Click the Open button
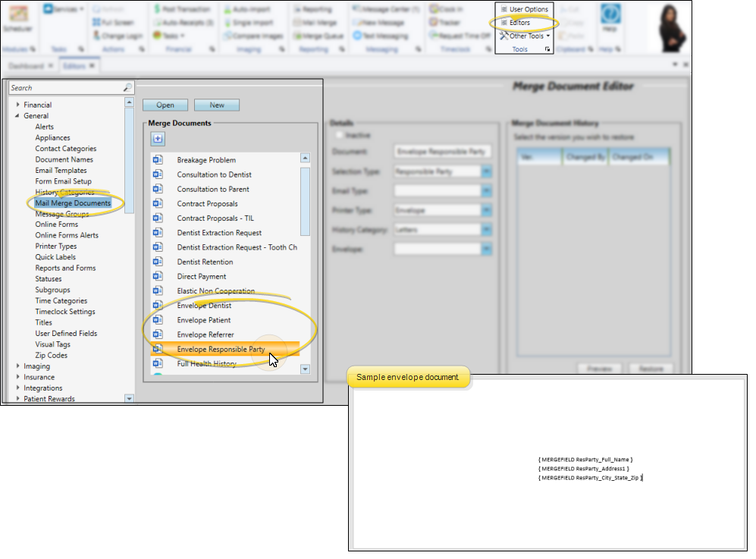This screenshot has height=559, width=756. tap(165, 105)
